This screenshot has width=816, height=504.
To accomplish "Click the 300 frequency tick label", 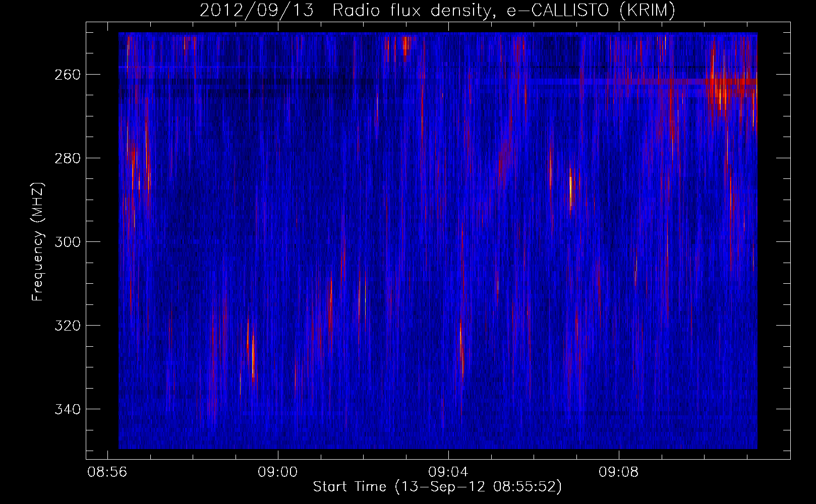I will (x=68, y=242).
